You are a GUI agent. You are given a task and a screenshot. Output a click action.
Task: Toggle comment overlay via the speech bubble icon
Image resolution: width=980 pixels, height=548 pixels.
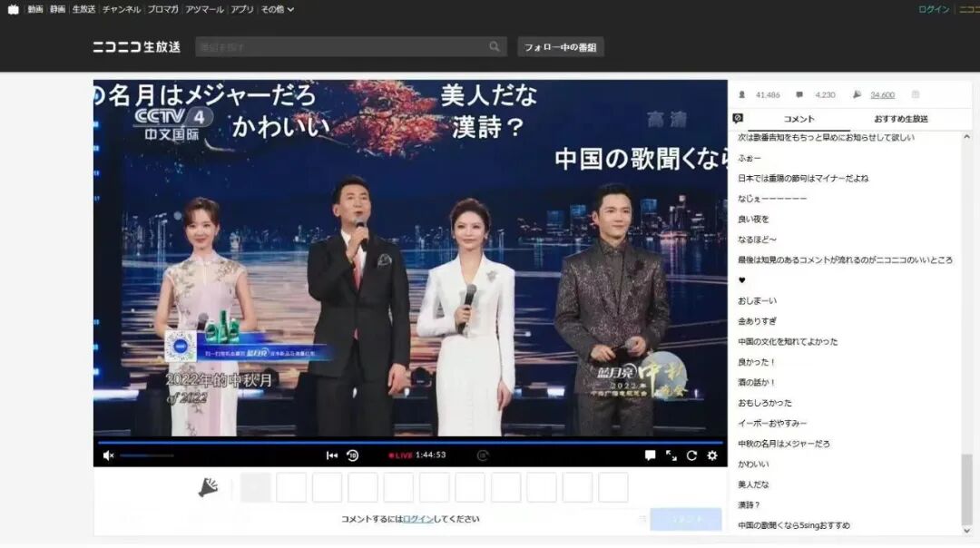(649, 455)
